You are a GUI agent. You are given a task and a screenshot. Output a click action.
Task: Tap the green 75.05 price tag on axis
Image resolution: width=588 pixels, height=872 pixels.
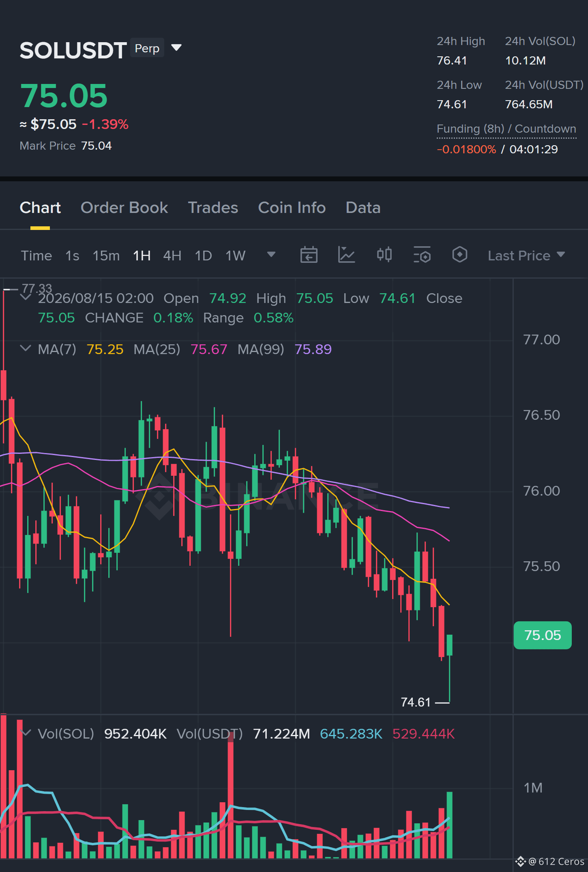pos(543,635)
